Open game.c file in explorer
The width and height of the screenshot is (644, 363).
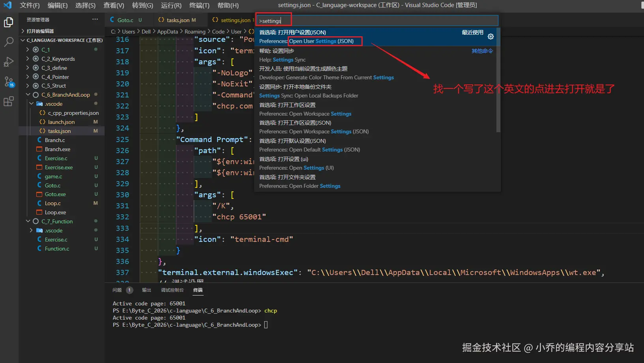pos(53,176)
